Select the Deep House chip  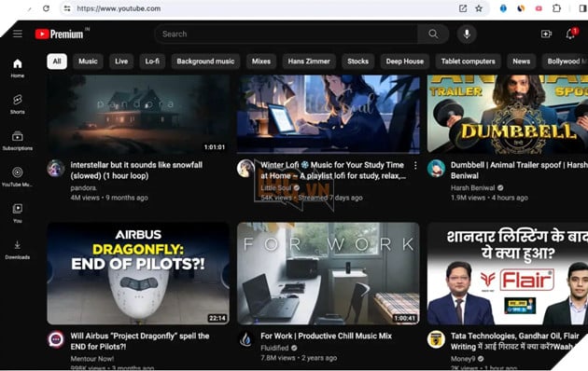coord(405,62)
